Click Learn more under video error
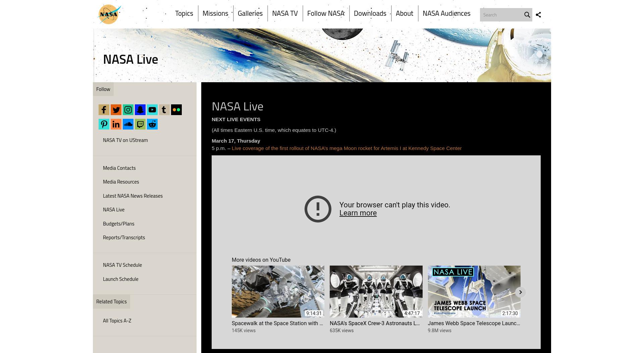The height and width of the screenshot is (353, 644). pos(358,213)
